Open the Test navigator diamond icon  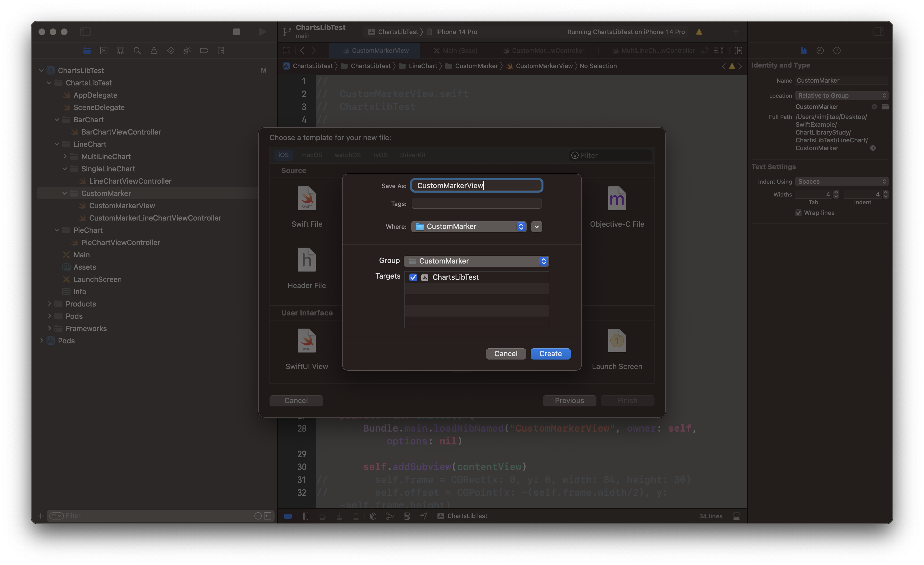[x=171, y=51]
